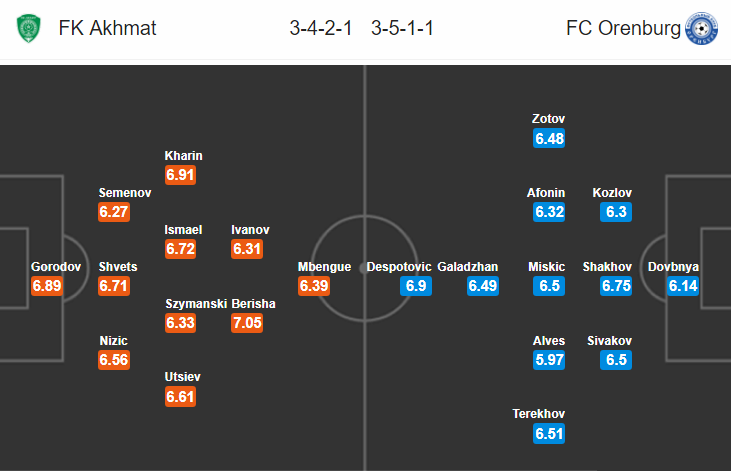Select Kharin's 6.91 rating badge
The image size is (731, 471).
pos(180,175)
